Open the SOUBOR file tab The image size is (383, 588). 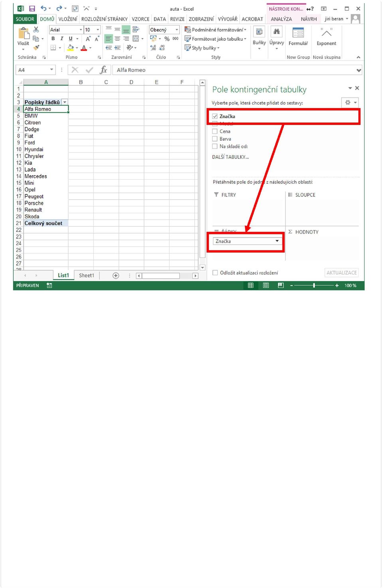[25, 19]
